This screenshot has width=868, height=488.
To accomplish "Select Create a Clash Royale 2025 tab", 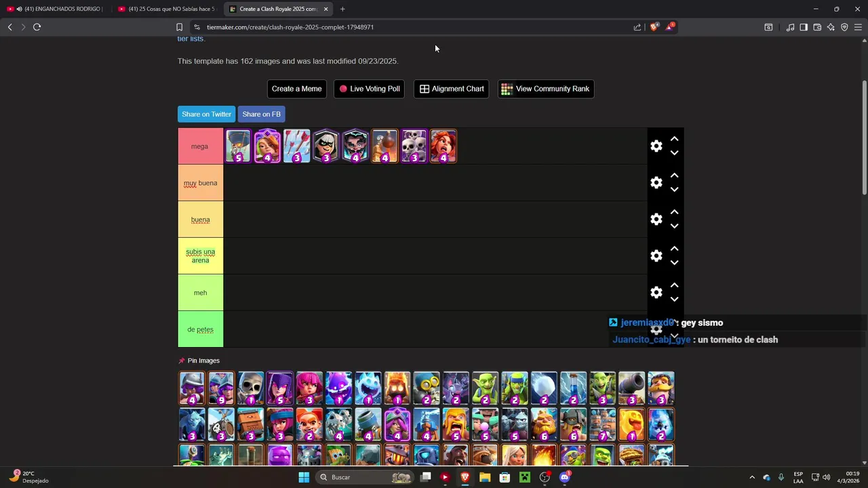I will pos(278,9).
